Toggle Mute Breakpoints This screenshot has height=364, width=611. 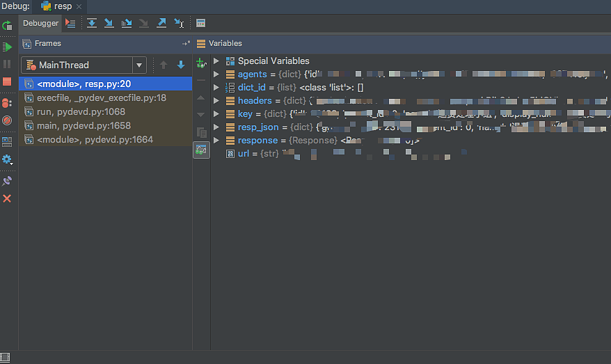7,120
